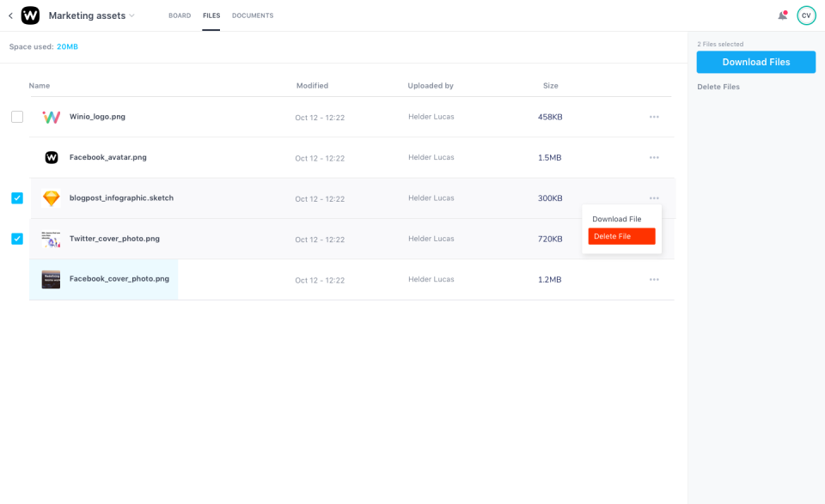This screenshot has width=825, height=504.
Task: Click the back arrow chevron icon
Action: tap(9, 15)
